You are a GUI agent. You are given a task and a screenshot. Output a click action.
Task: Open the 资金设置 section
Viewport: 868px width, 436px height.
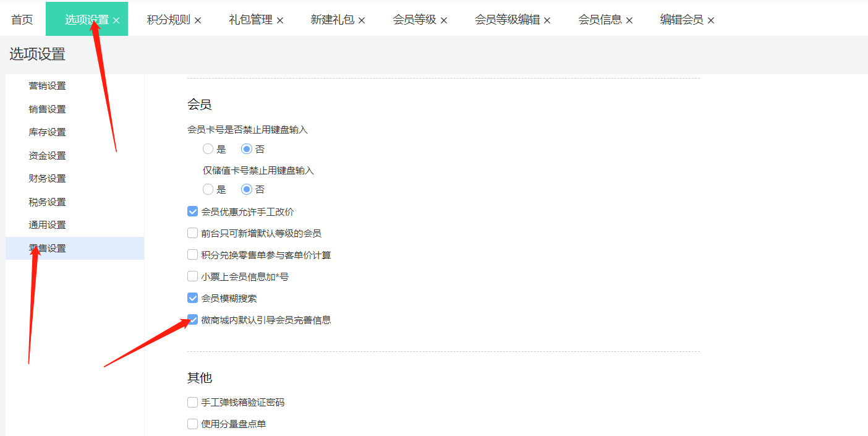point(48,155)
